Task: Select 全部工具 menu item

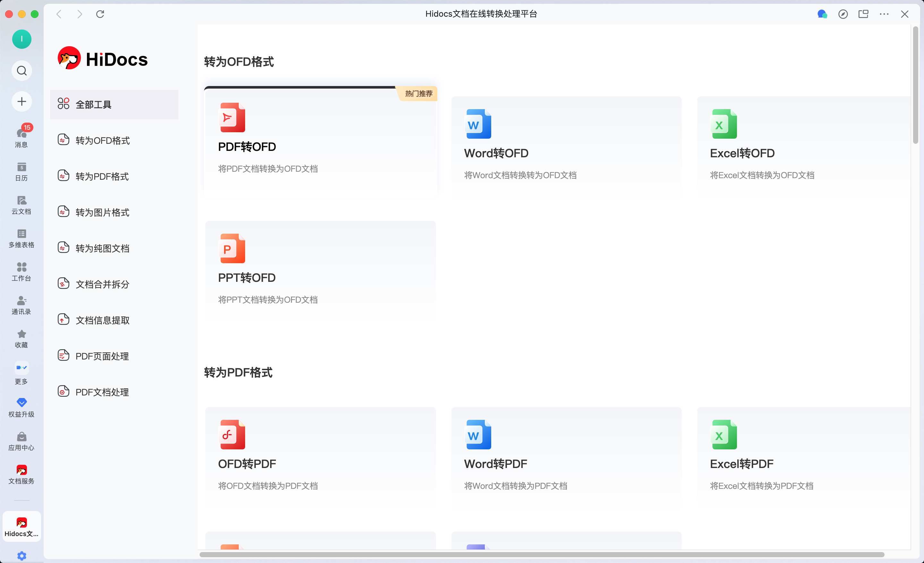Action: (114, 104)
